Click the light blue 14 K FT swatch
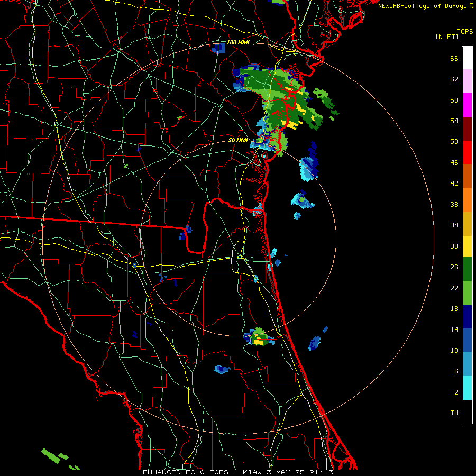 coord(467,364)
